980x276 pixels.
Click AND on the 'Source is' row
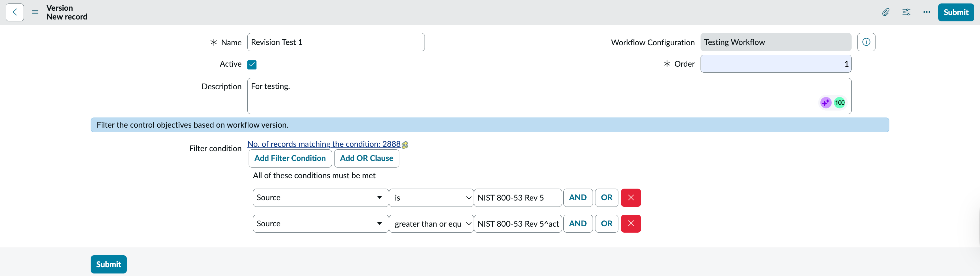(x=577, y=198)
